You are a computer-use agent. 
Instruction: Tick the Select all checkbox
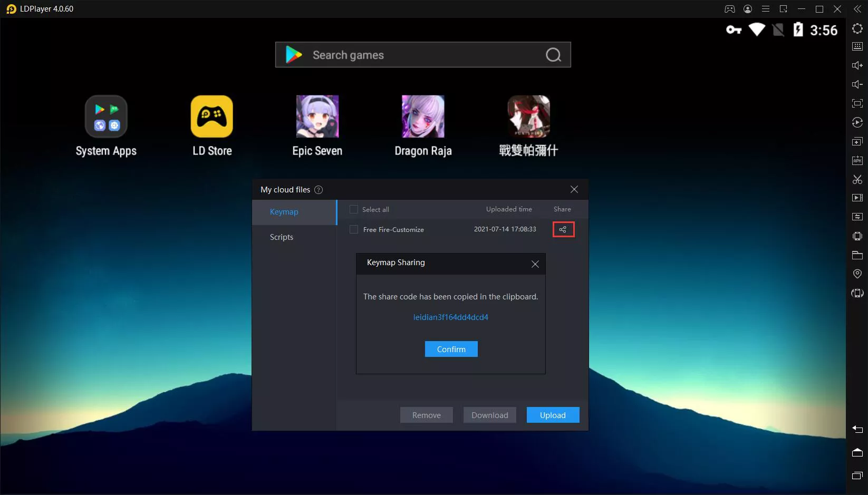[354, 209]
